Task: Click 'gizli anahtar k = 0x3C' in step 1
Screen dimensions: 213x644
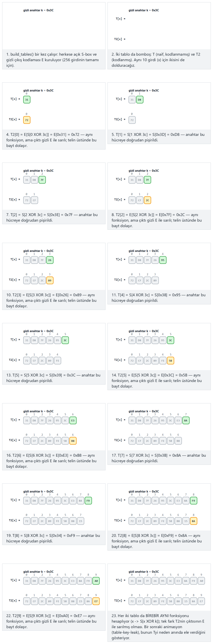Action: (x=38, y=10)
